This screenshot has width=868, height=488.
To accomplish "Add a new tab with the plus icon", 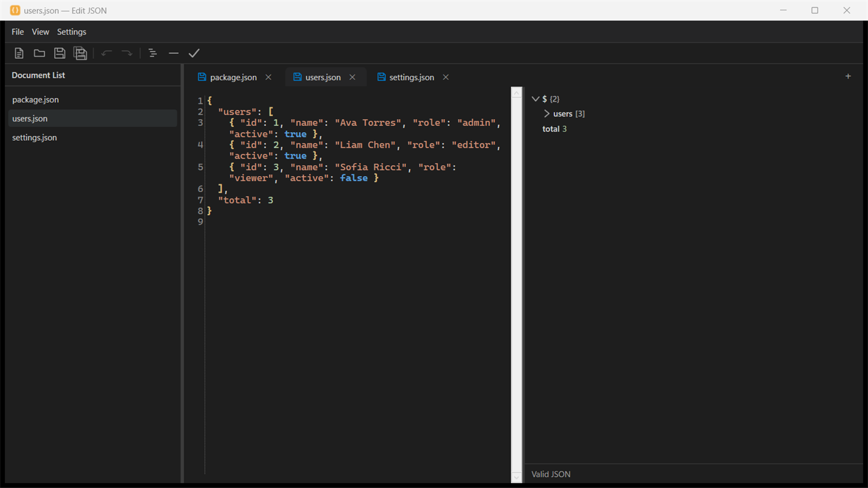I will (x=848, y=76).
